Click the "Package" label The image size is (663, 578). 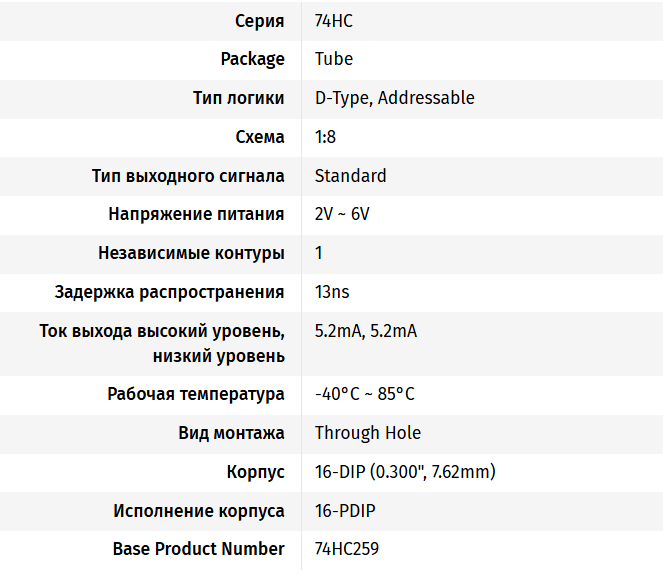point(252,60)
